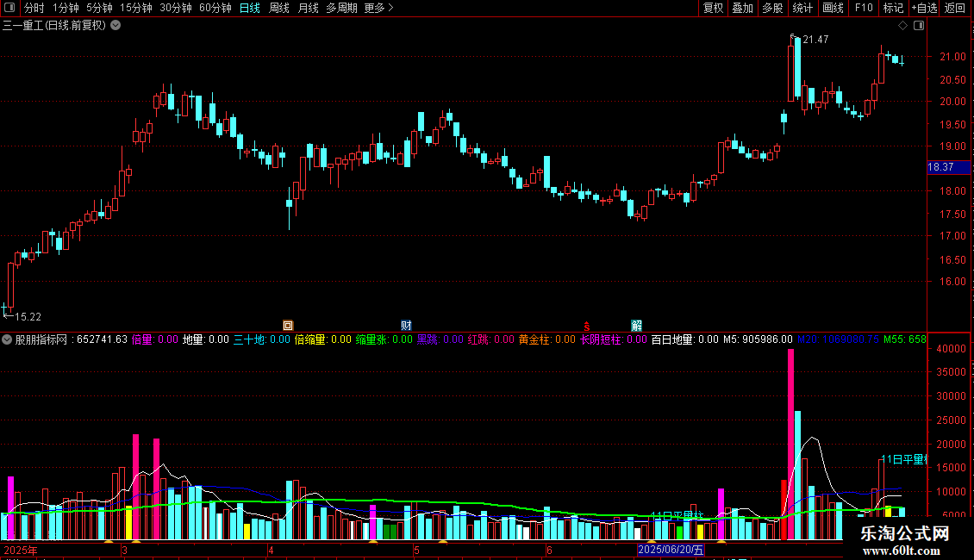Switch to 30分钟 period
The image size is (974, 560).
click(x=176, y=8)
